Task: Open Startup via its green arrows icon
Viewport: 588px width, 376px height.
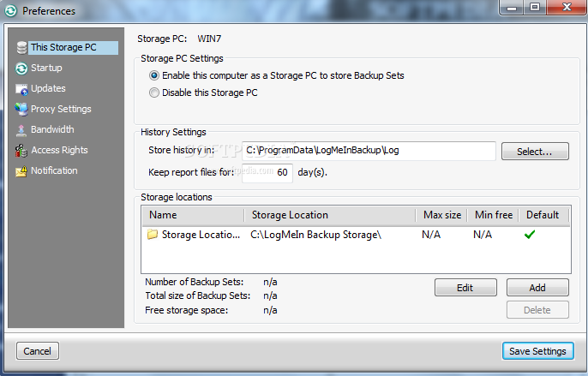Action: click(21, 69)
